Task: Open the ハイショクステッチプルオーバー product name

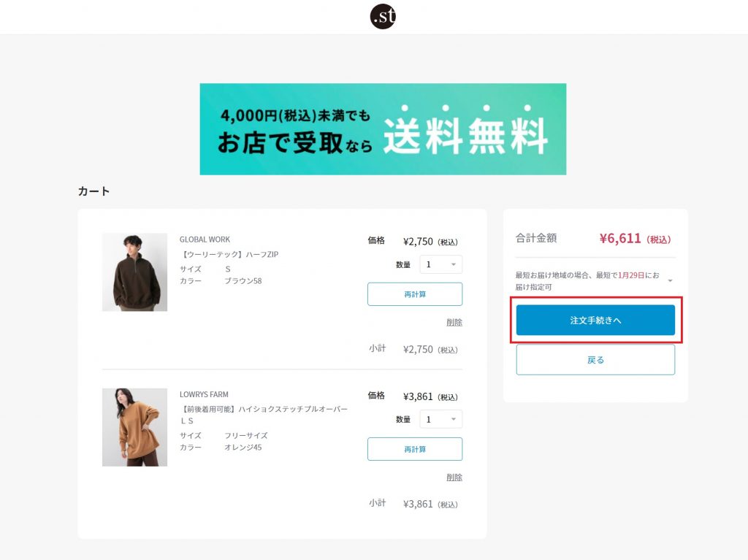Action: pyautogui.click(x=264, y=410)
